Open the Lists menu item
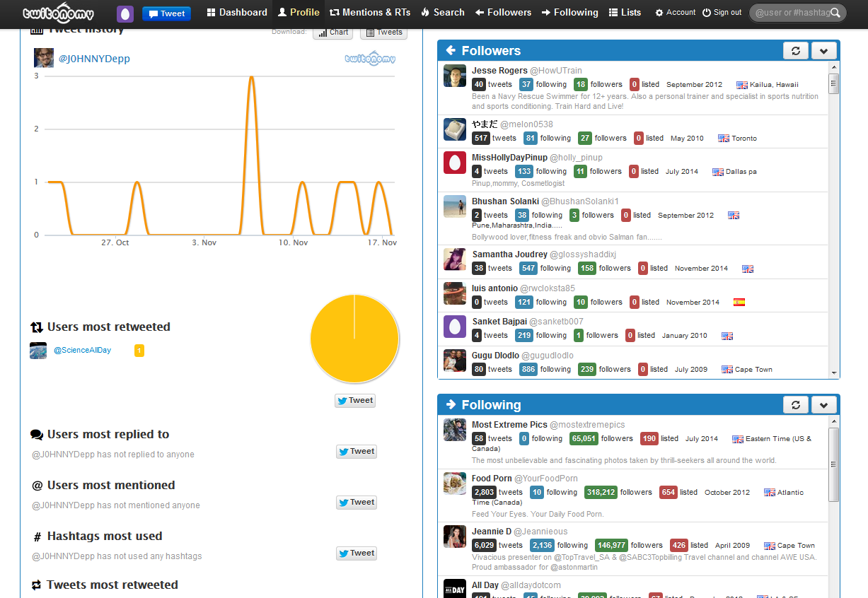The width and height of the screenshot is (868, 598). pyautogui.click(x=625, y=13)
